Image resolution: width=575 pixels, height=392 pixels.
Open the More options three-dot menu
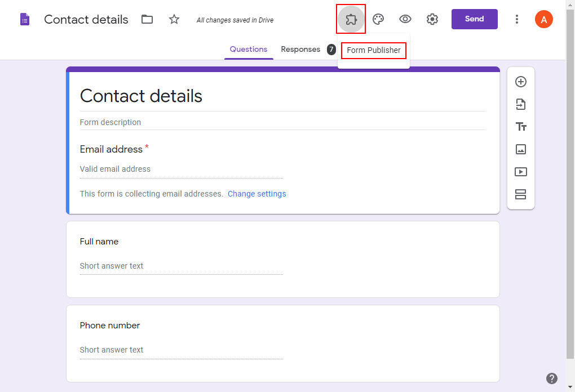(x=517, y=19)
